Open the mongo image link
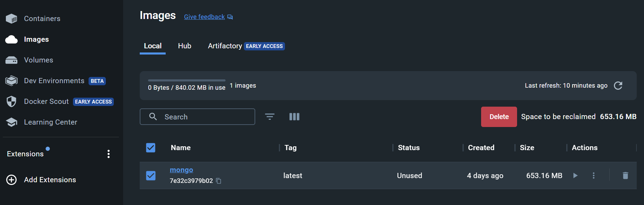644x205 pixels. pyautogui.click(x=181, y=170)
